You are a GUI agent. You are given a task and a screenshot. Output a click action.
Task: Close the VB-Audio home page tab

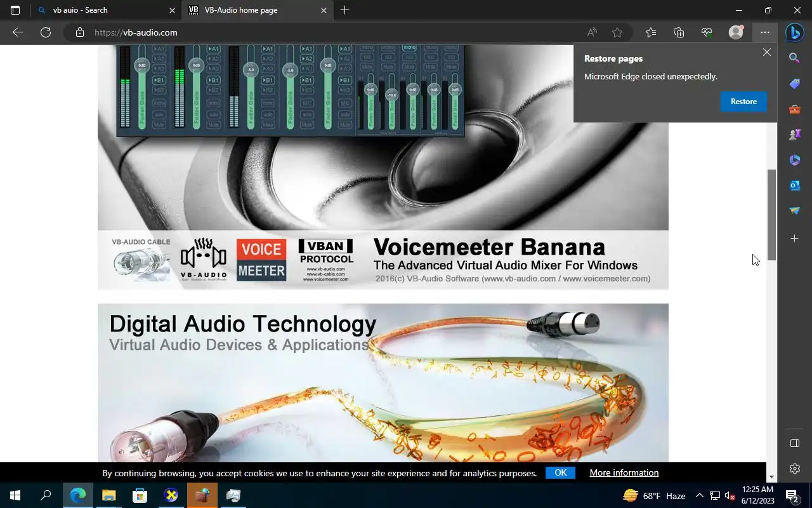pos(324,10)
